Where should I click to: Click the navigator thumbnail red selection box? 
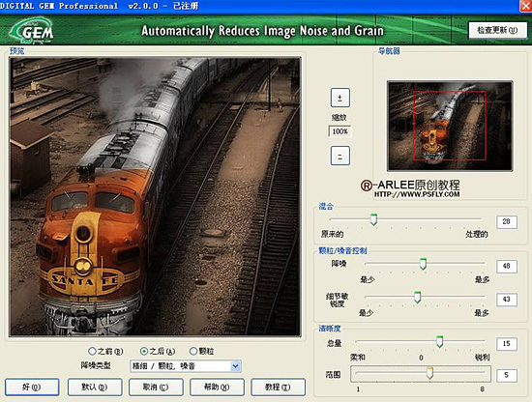coord(450,126)
